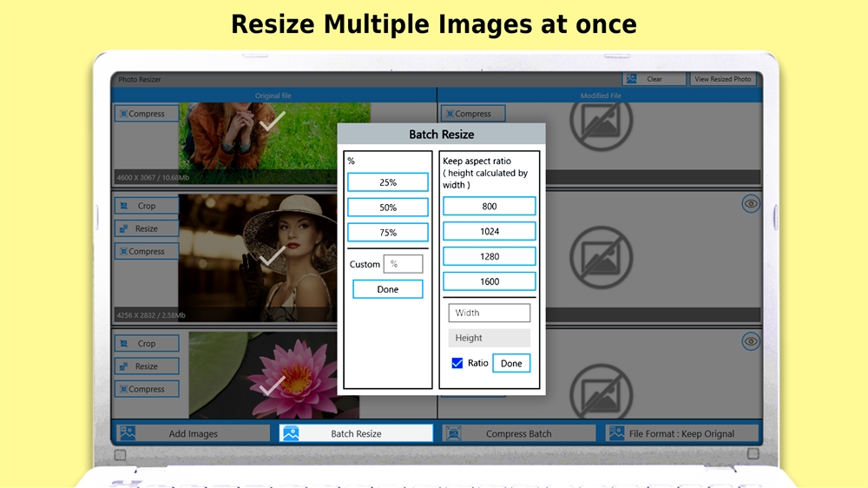Viewport: 868px width, 488px height.
Task: Click the Clear button icon
Action: click(x=632, y=79)
